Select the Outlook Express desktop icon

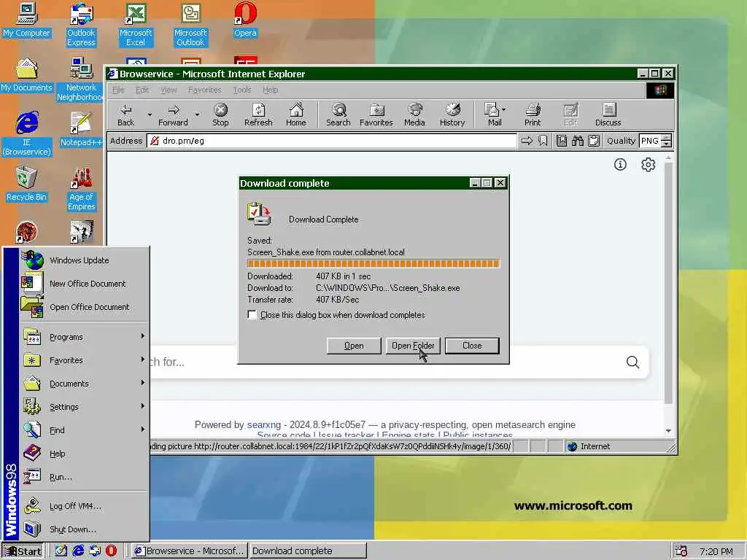[x=81, y=25]
